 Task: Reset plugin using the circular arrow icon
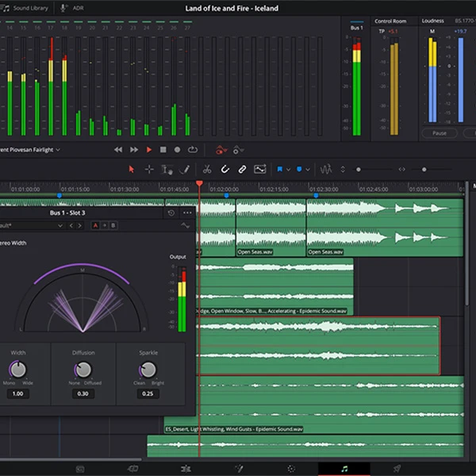pyautogui.click(x=171, y=213)
